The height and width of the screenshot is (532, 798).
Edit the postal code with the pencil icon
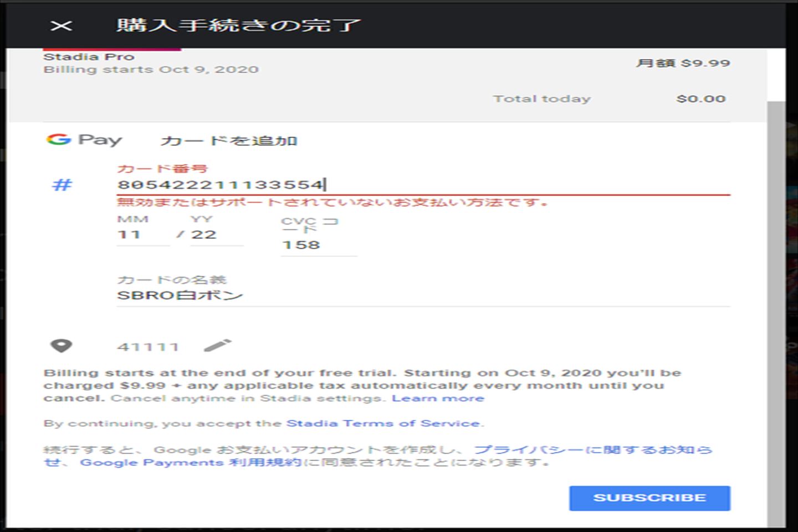[217, 346]
